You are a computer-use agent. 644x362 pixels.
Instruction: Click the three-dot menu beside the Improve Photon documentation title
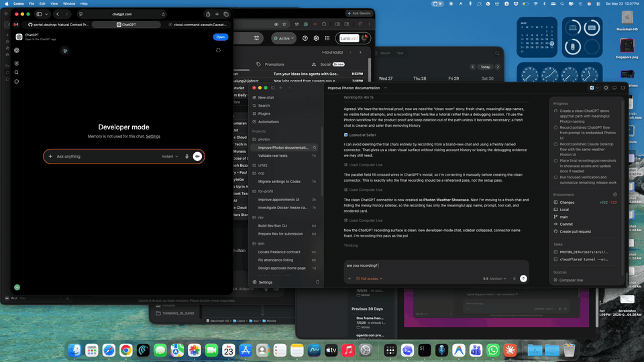[385, 88]
